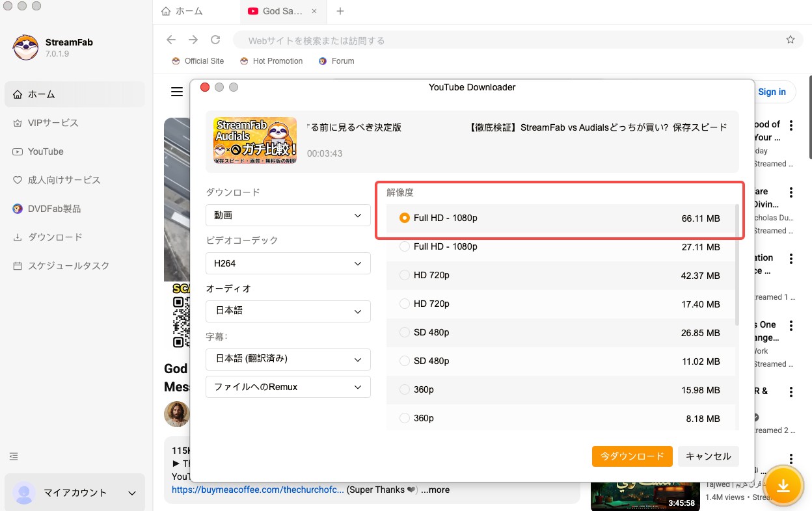Select HD 720p 17.40 MB option
The height and width of the screenshot is (511, 812).
[x=561, y=304]
